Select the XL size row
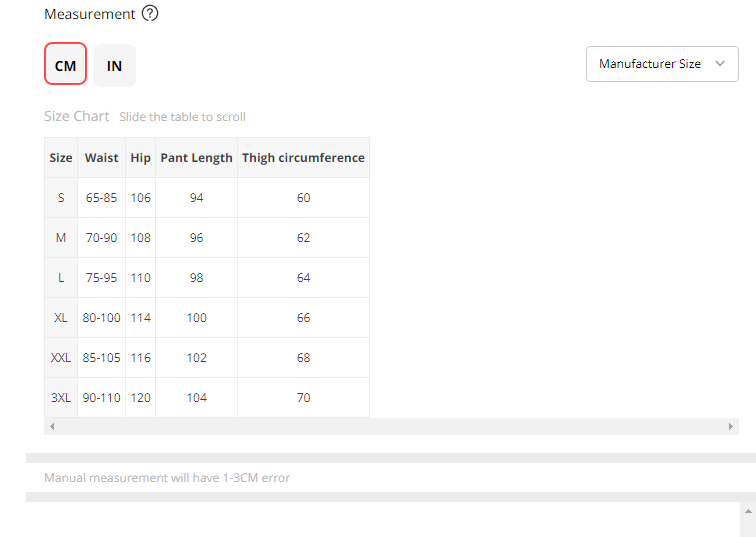The width and height of the screenshot is (756, 537). click(x=61, y=318)
